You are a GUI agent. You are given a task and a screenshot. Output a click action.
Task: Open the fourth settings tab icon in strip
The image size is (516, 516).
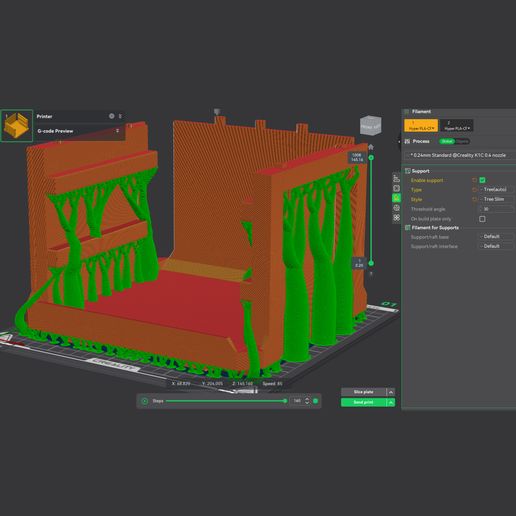(396, 208)
